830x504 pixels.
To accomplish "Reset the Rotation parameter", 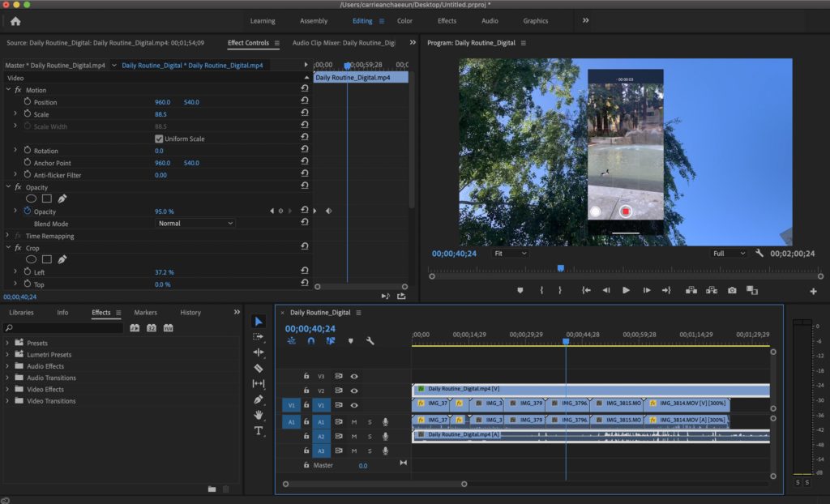I will 305,149.
